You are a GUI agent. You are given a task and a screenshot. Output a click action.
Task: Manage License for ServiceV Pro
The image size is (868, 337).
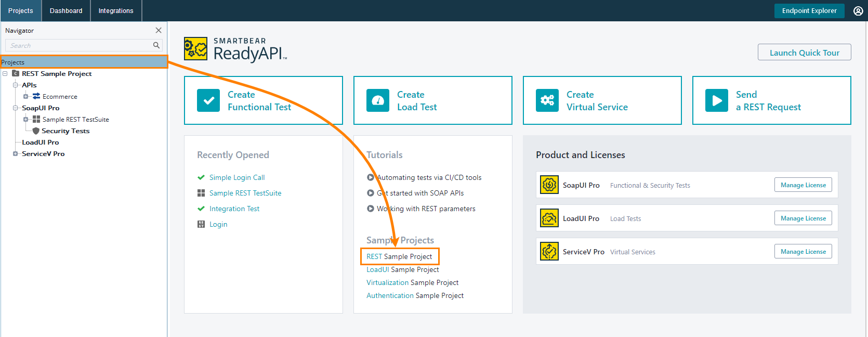[803, 251]
